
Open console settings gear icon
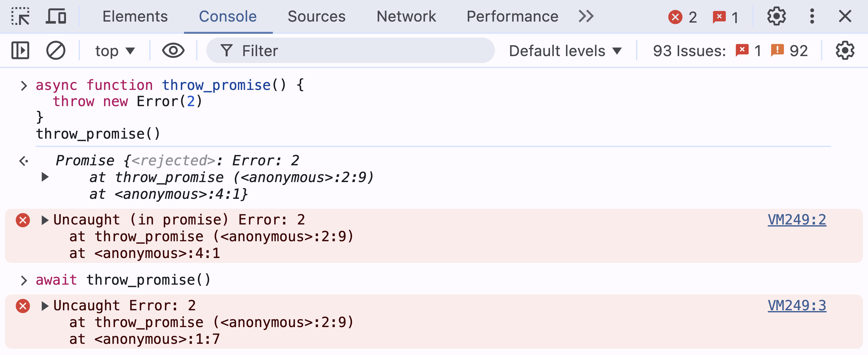click(x=845, y=51)
